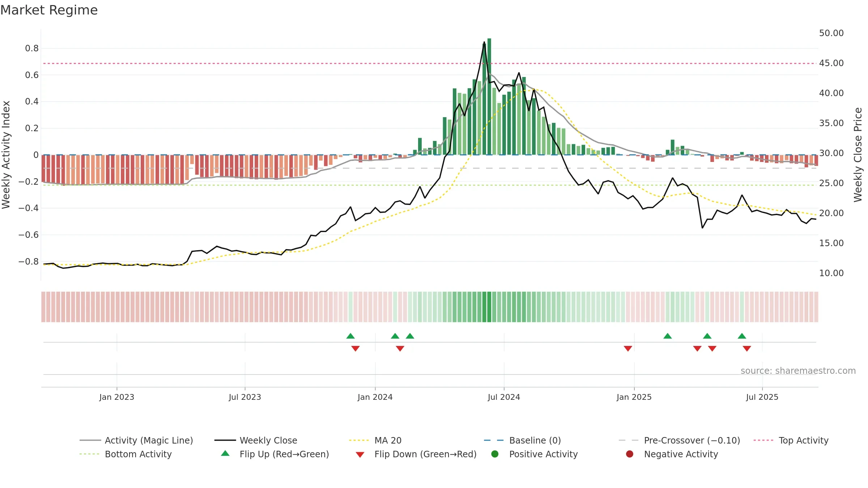868x488 pixels.
Task: Click the Jul 2025 x-axis label
Action: (762, 397)
